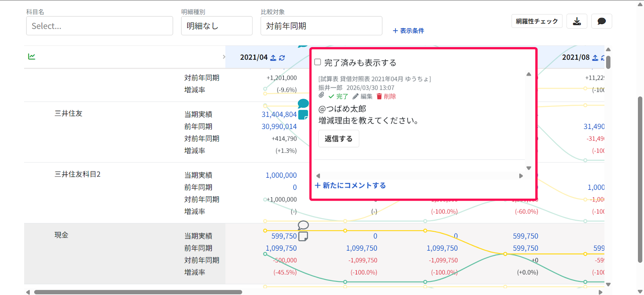Viewport: 644px width, 295px height.
Task: Click 編集 to edit the comment
Action: tap(362, 96)
